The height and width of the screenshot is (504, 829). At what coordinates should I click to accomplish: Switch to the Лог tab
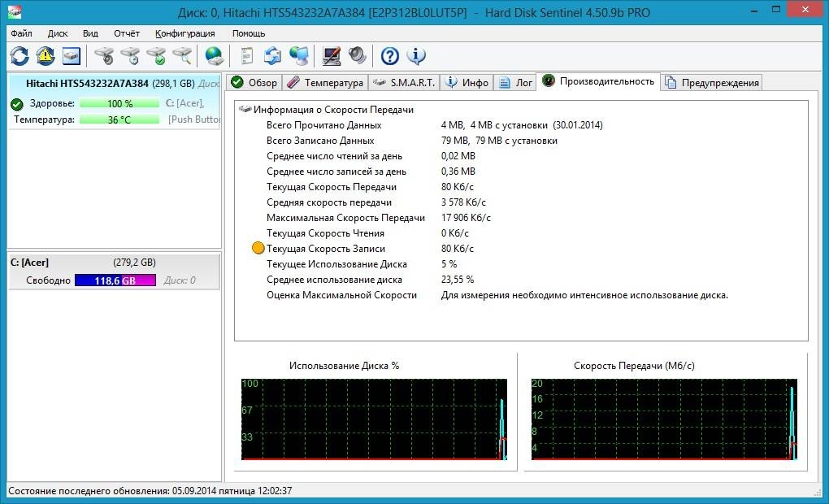click(515, 82)
